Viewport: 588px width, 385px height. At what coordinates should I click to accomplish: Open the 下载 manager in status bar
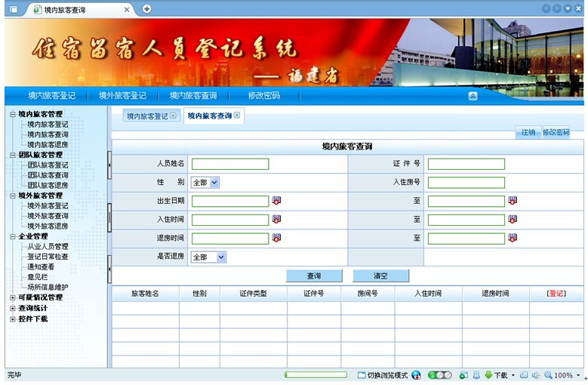coord(496,375)
